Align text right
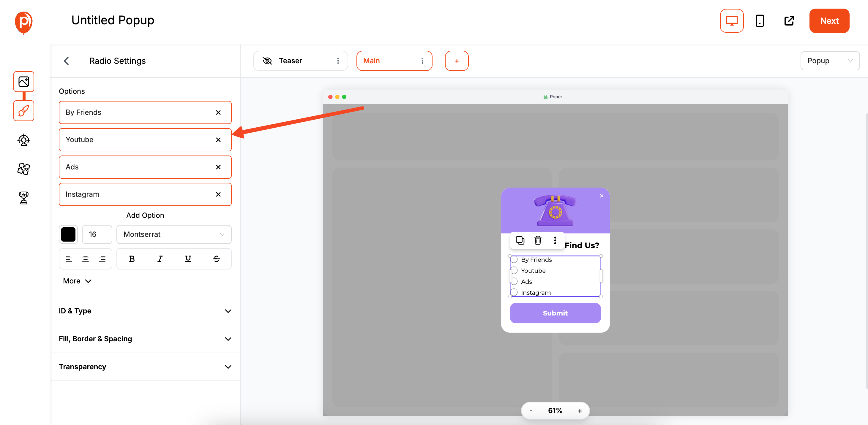Image resolution: width=868 pixels, height=425 pixels. [x=102, y=259]
